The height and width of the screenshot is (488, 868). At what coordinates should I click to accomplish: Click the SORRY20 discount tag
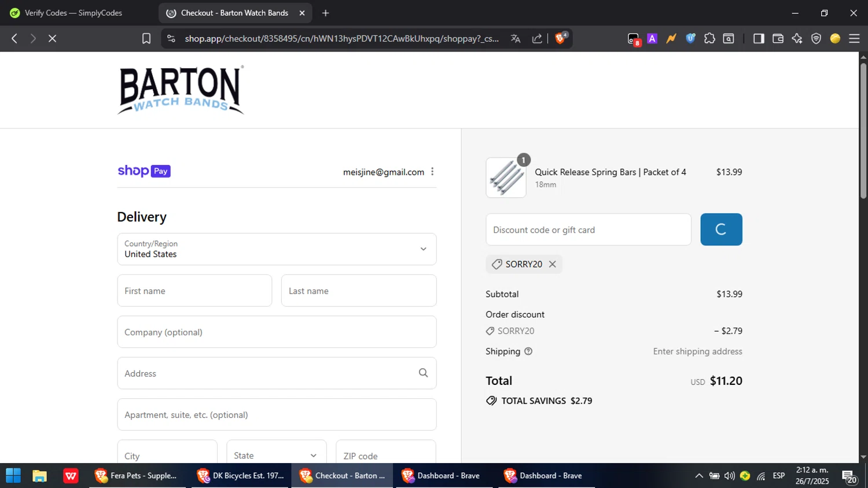point(524,264)
